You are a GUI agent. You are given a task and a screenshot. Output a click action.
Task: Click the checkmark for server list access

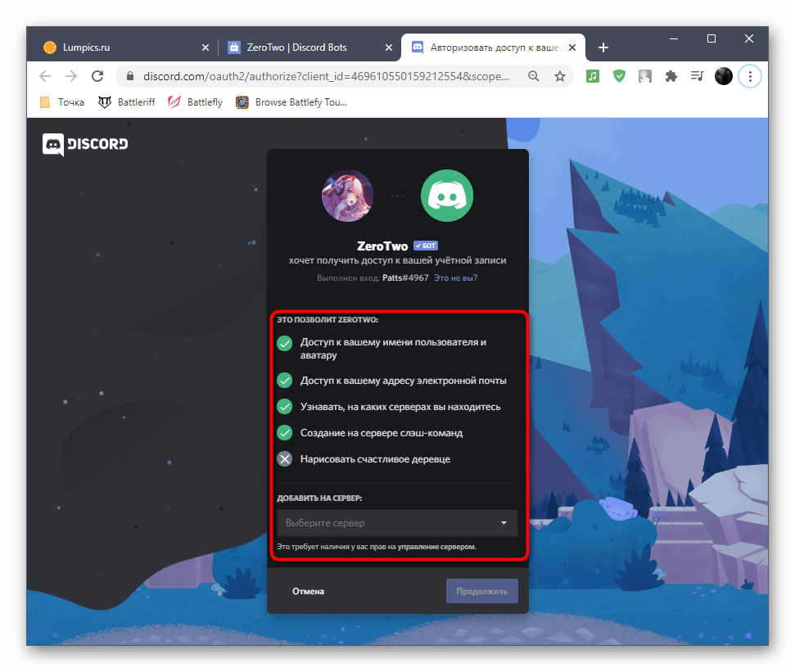(285, 407)
